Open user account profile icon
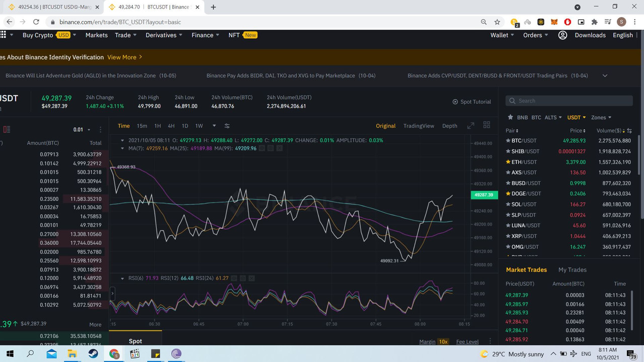Screen dimensions: 644x362 563,35
